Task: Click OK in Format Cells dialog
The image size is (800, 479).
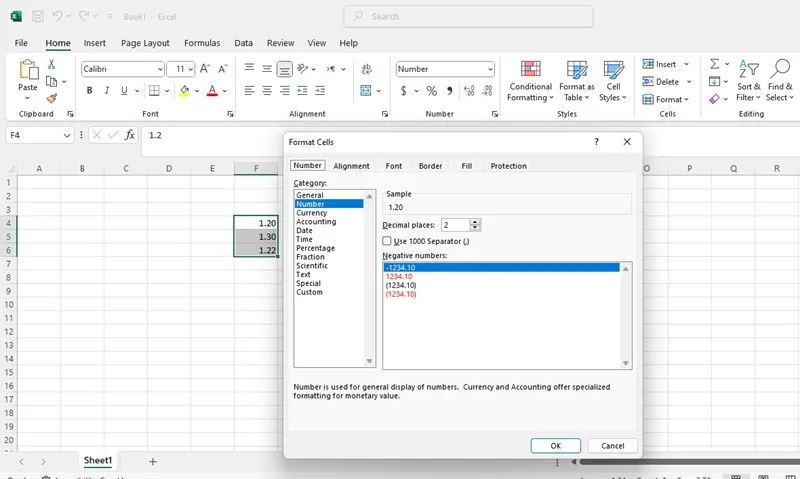Action: coord(556,445)
